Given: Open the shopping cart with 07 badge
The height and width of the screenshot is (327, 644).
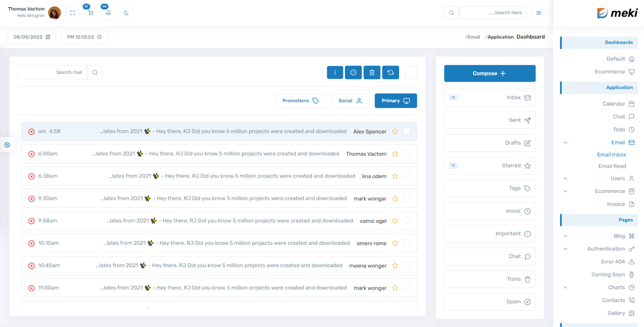Looking at the screenshot, I should point(90,13).
